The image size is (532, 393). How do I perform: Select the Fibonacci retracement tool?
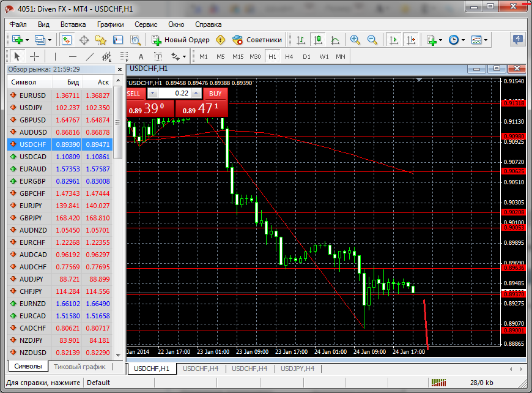click(x=124, y=56)
